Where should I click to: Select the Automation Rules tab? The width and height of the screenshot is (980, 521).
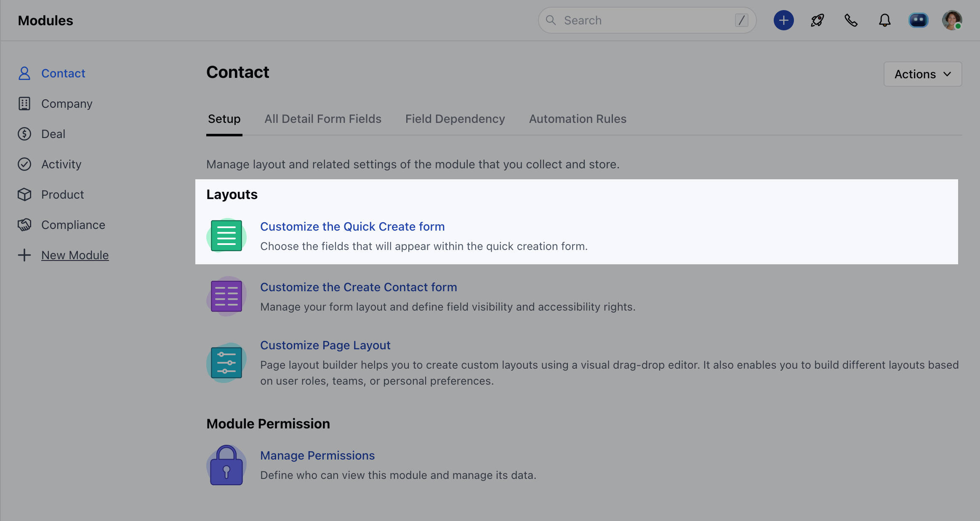tap(578, 119)
